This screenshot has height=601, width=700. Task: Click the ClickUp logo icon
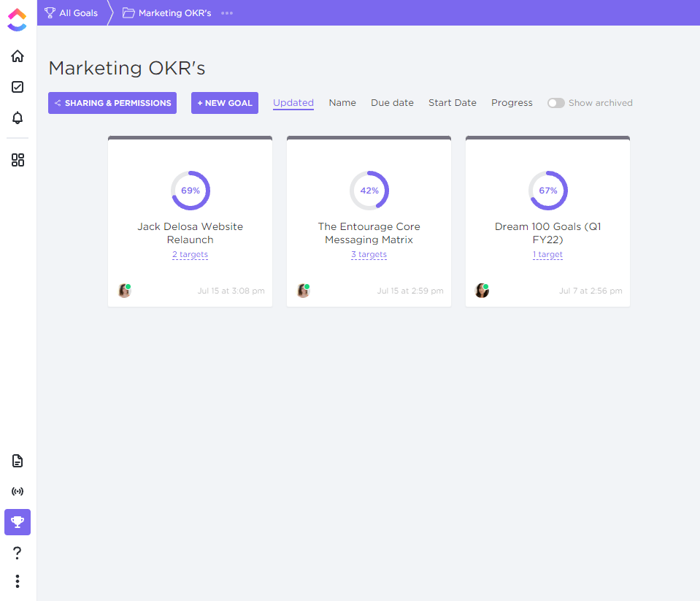click(17, 20)
